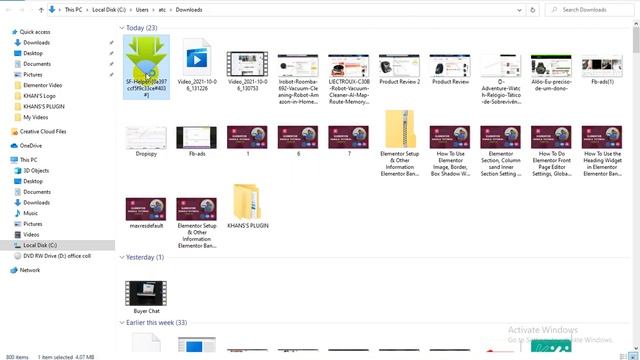Viewport: 640px width, 360px height.
Task: Switch to large thumbnails view button
Action: (x=633, y=357)
